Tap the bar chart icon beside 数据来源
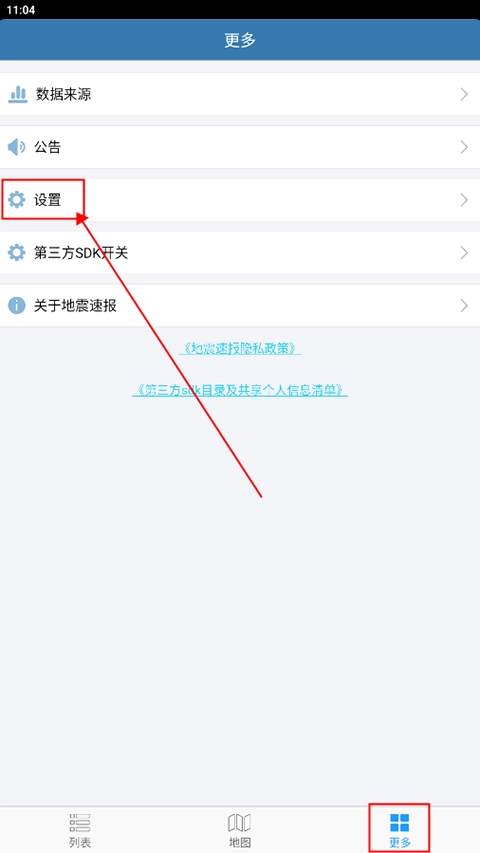Screen dimensions: 480x853 click(x=17, y=94)
